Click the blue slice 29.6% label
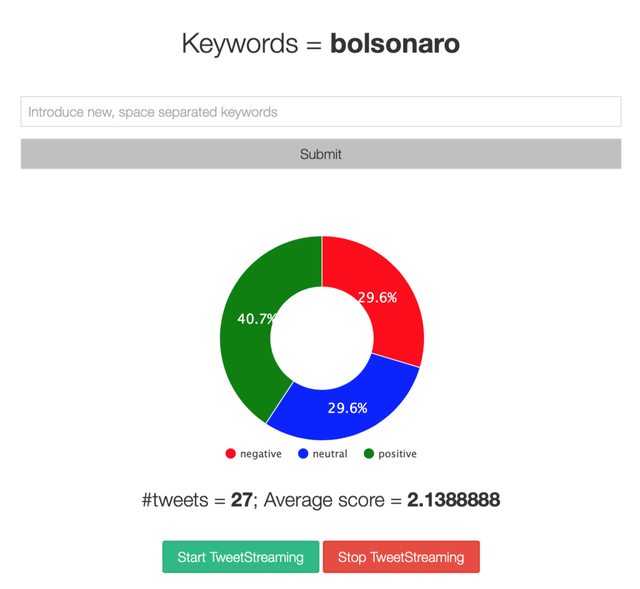Viewport: 640px width, 589px height. coord(347,408)
